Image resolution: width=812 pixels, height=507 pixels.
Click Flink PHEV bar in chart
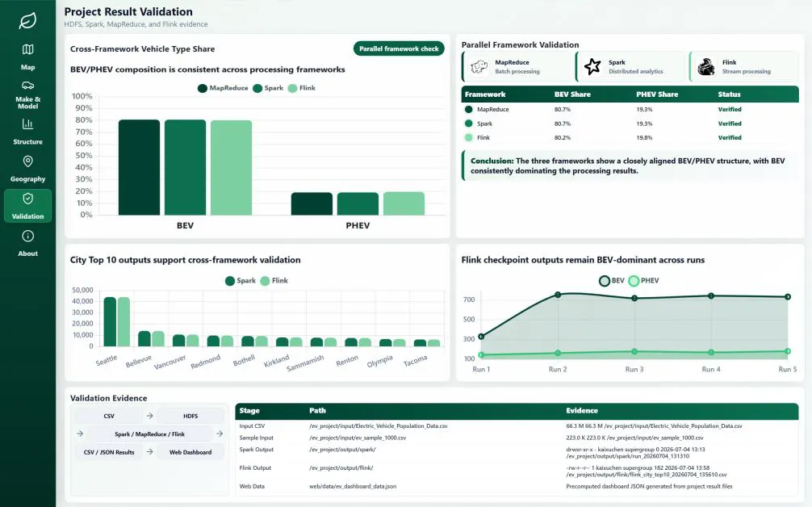[x=404, y=203]
